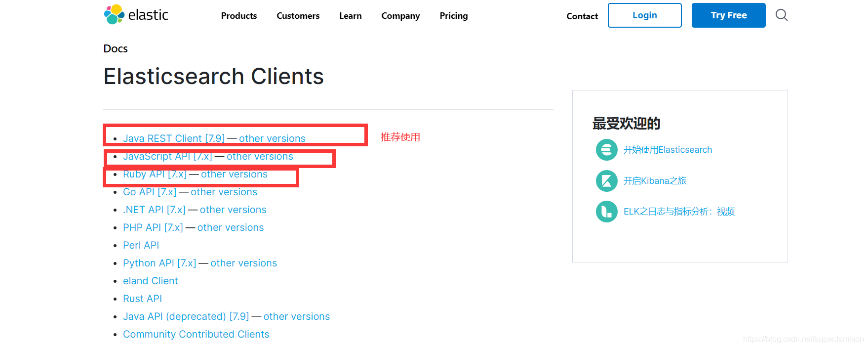Screen dimensions: 868x348
Task: Click the 开始使用Elasticsearch link
Action: [x=668, y=150]
